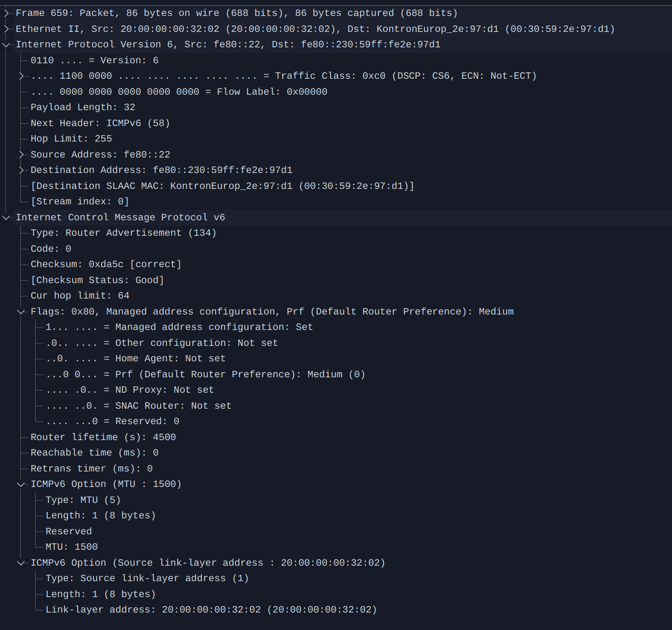Select the Destination SLAAC MAC row
The height and width of the screenshot is (630, 672).
pos(222,186)
